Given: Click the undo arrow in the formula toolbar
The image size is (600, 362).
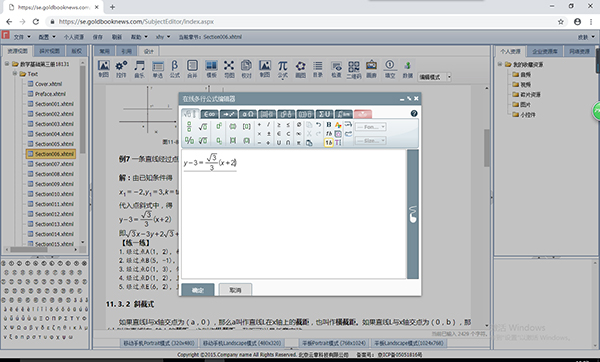Looking at the screenshot, I should coord(318,125).
